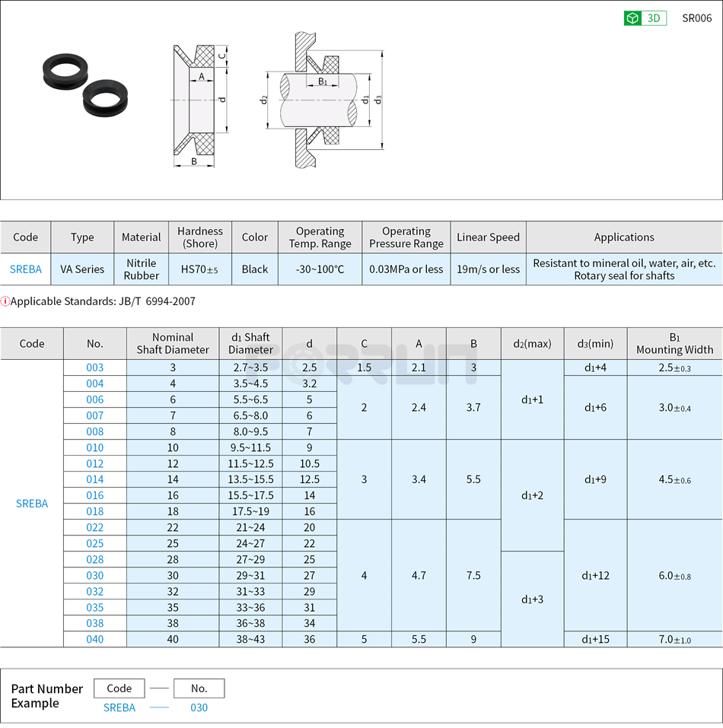Open part number 030 from the No. column
The height and width of the screenshot is (728, 723).
(94, 575)
